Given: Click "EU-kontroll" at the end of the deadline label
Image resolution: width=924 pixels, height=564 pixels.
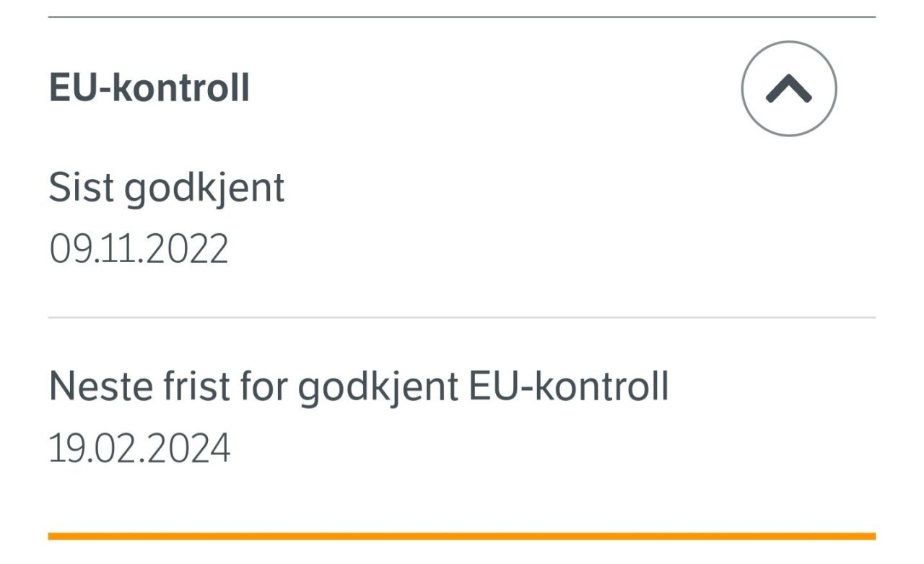Looking at the screenshot, I should click(x=569, y=387).
